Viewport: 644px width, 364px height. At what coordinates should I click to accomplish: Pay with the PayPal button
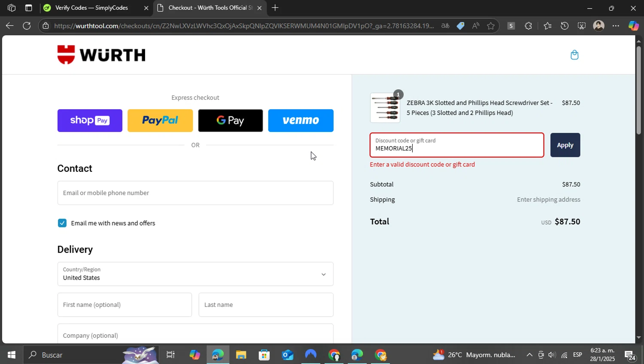pos(160,120)
